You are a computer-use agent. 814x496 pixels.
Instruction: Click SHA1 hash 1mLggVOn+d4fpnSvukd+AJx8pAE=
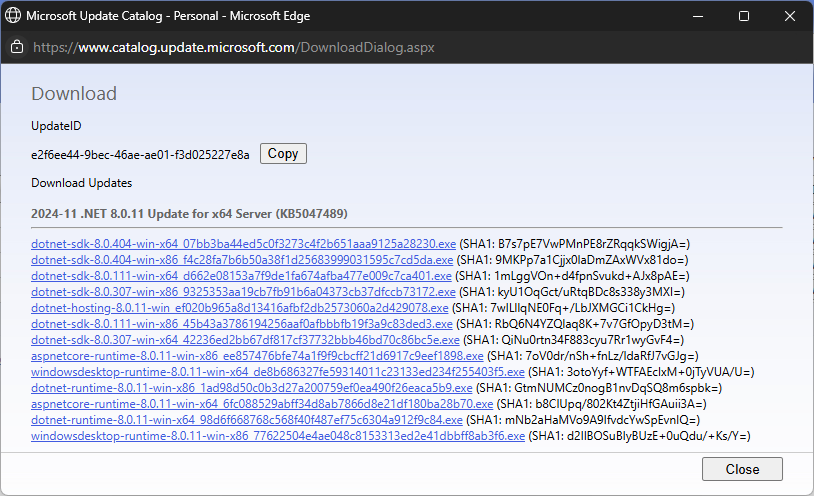pos(590,276)
